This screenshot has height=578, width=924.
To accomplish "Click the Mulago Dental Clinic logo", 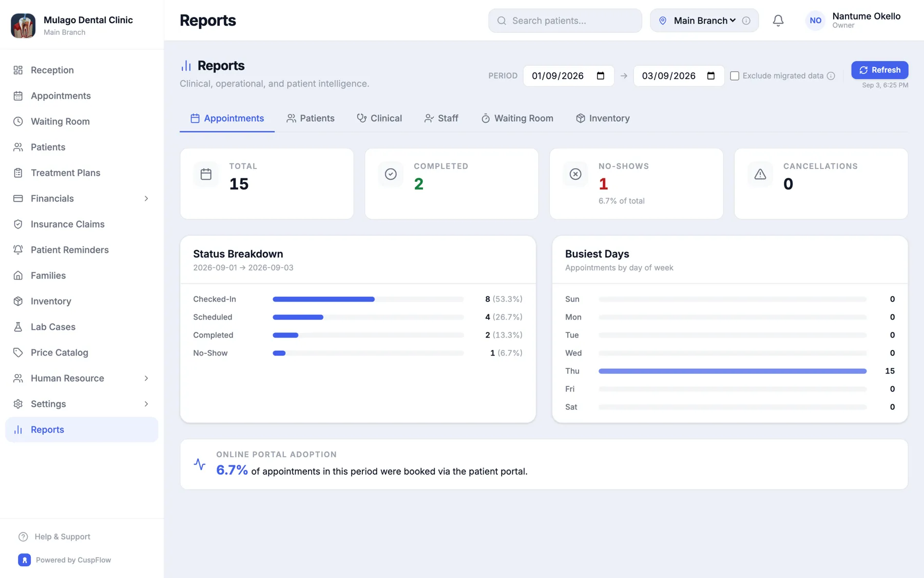I will 23,25.
